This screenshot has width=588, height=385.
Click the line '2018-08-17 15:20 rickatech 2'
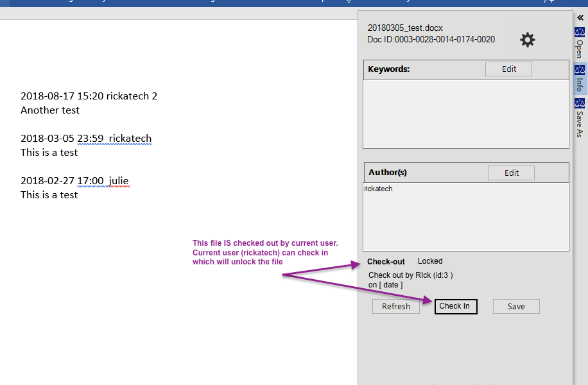(x=89, y=96)
